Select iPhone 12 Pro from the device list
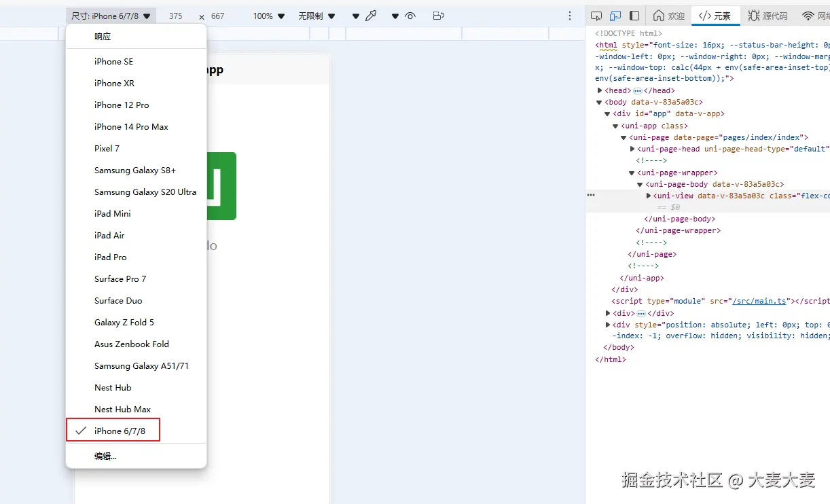Screen dimensions: 830x504 click(136, 105)
